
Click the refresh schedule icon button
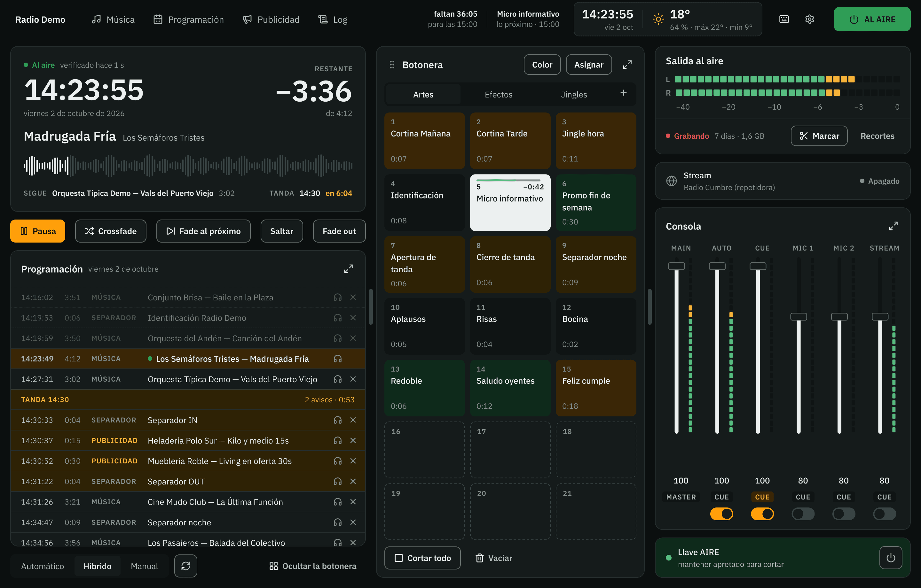point(185,566)
